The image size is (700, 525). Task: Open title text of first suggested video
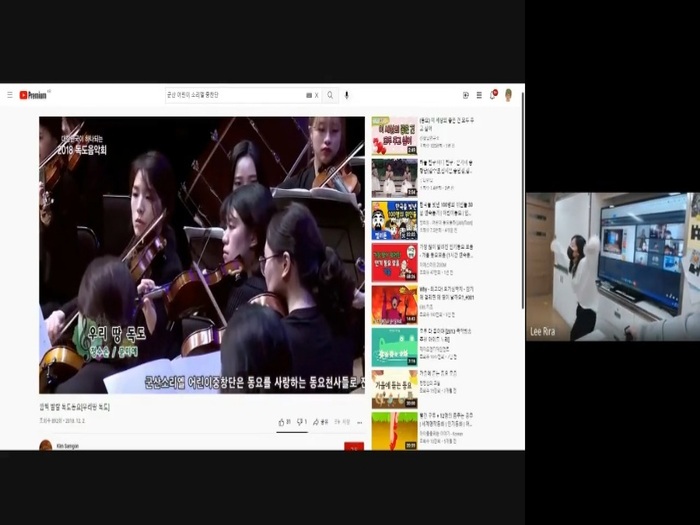447,124
